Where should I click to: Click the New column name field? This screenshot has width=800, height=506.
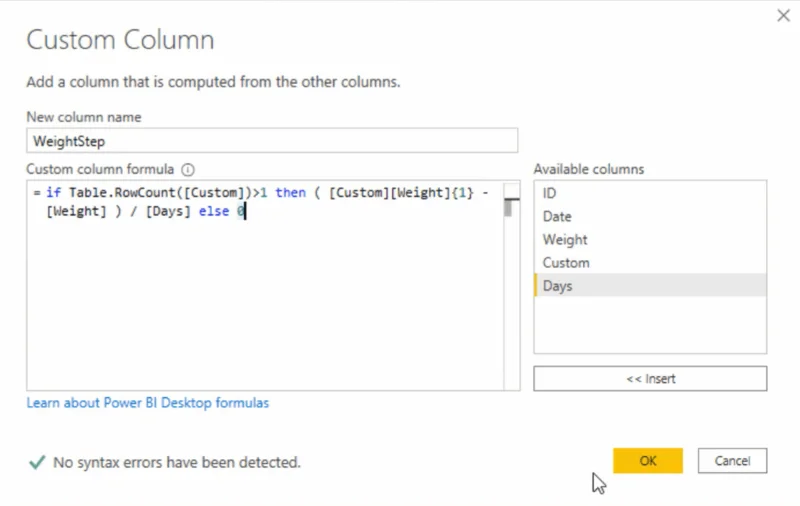tap(272, 141)
